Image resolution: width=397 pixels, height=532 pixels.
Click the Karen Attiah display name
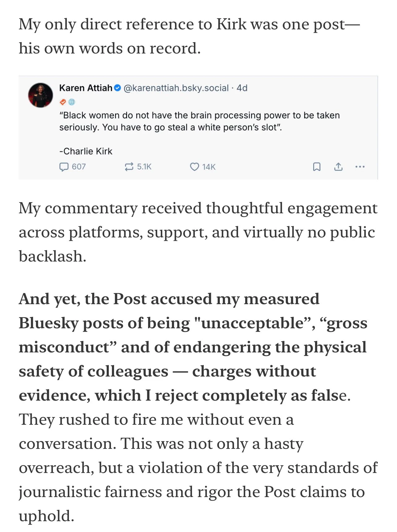(86, 88)
